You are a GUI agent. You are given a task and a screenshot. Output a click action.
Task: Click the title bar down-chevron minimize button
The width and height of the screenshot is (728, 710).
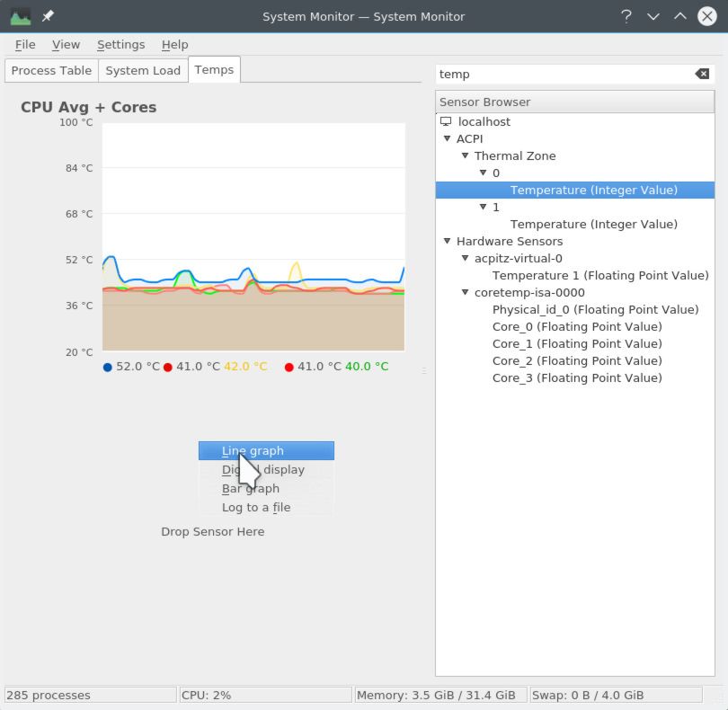pos(653,17)
